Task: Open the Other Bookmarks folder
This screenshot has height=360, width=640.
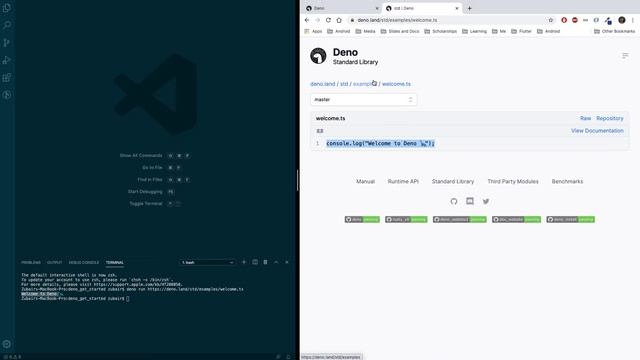Action: pyautogui.click(x=615, y=31)
